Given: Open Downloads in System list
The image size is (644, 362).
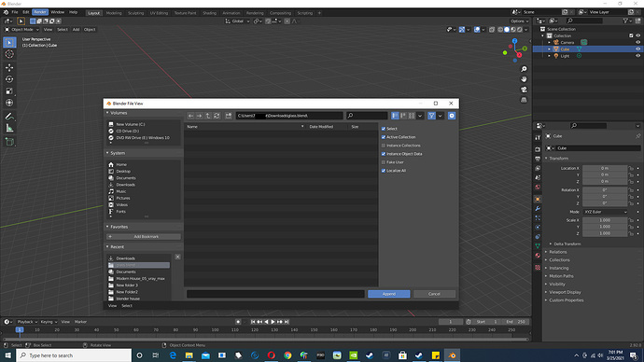Looking at the screenshot, I should [x=125, y=185].
